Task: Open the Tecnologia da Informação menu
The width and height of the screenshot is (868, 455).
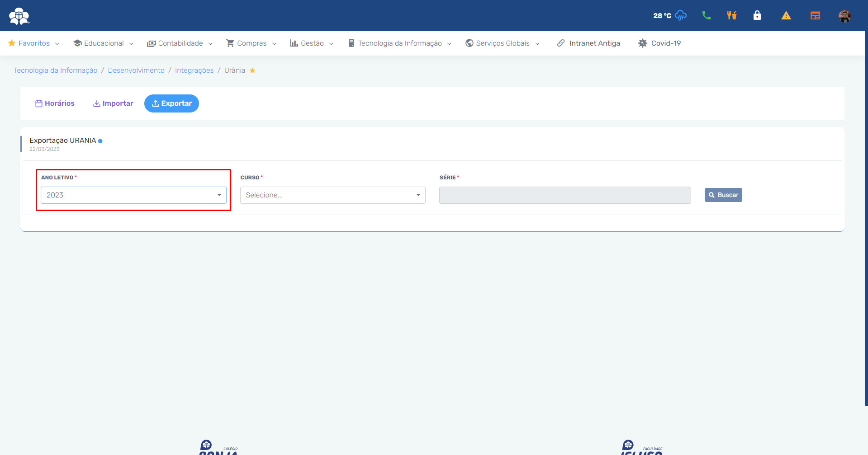Action: [x=399, y=43]
